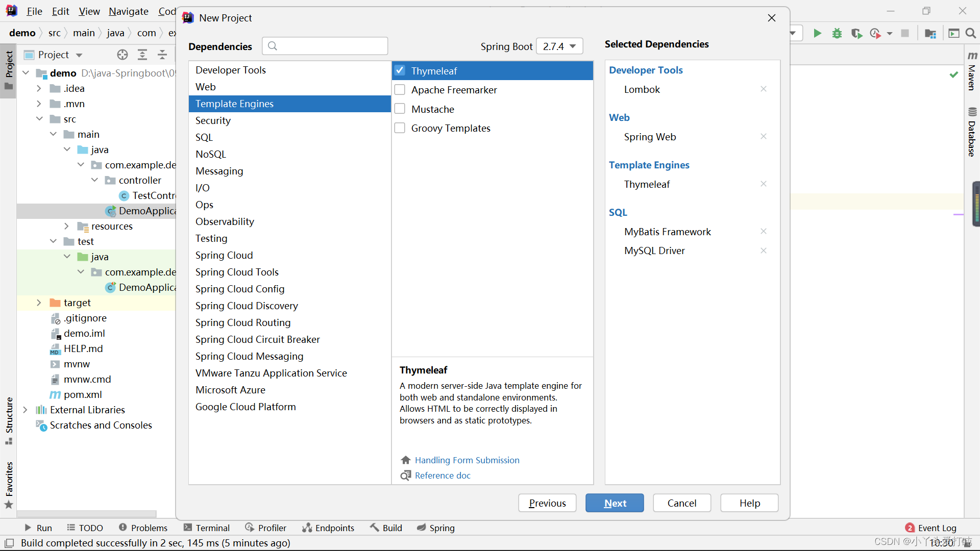The height and width of the screenshot is (551, 980).
Task: Click the Debug bug icon
Action: point(837,33)
